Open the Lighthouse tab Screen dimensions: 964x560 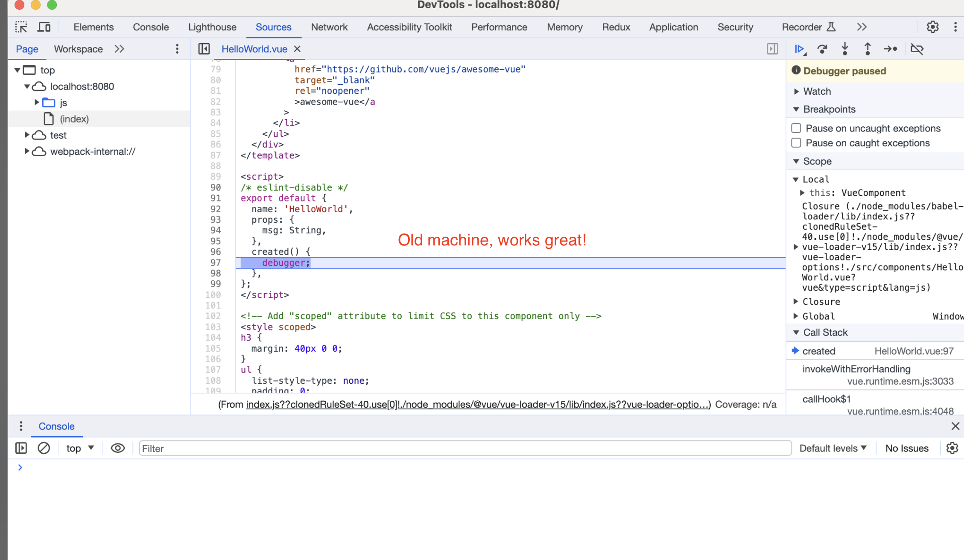coord(212,27)
